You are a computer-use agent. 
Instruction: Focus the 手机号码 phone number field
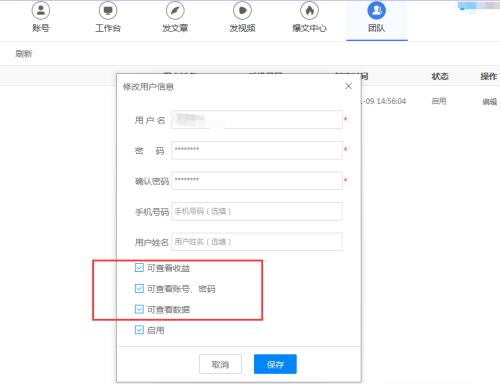[x=257, y=211]
